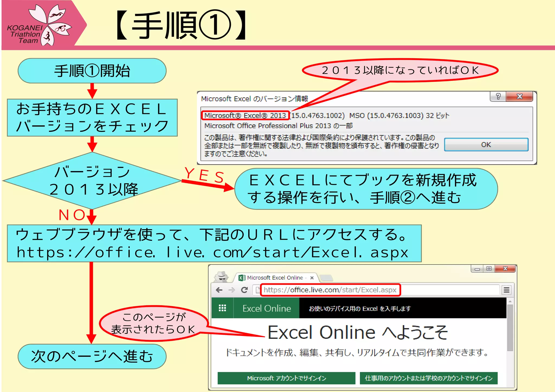Open the Office app launcher grid
This screenshot has height=392, width=555.
[x=222, y=308]
